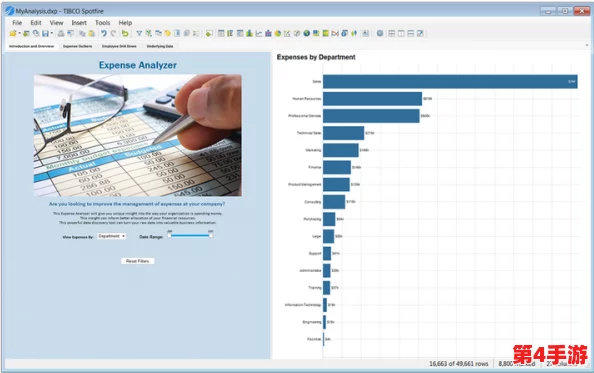Click the Expenses by Department title
Image resolution: width=594 pixels, height=373 pixels.
316,57
